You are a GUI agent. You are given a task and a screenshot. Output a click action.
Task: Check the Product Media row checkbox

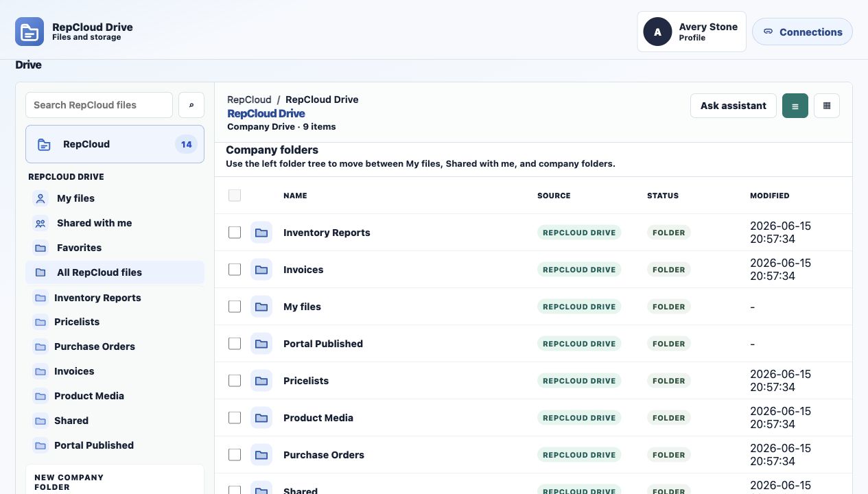(235, 418)
